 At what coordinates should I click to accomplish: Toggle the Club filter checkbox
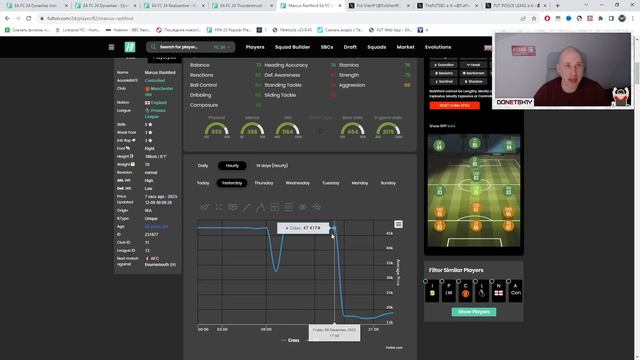click(459, 281)
